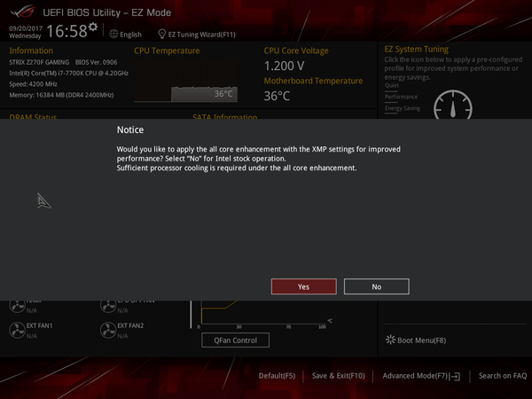Click the Memory: 16384 MB line
Image resolution: width=532 pixels, height=399 pixels.
click(x=61, y=95)
